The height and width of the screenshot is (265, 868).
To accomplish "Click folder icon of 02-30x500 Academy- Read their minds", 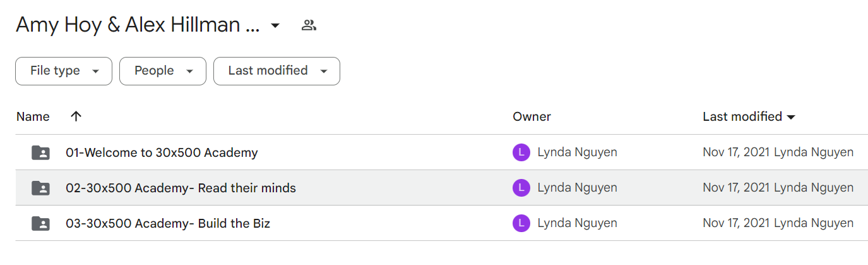I will 40,188.
